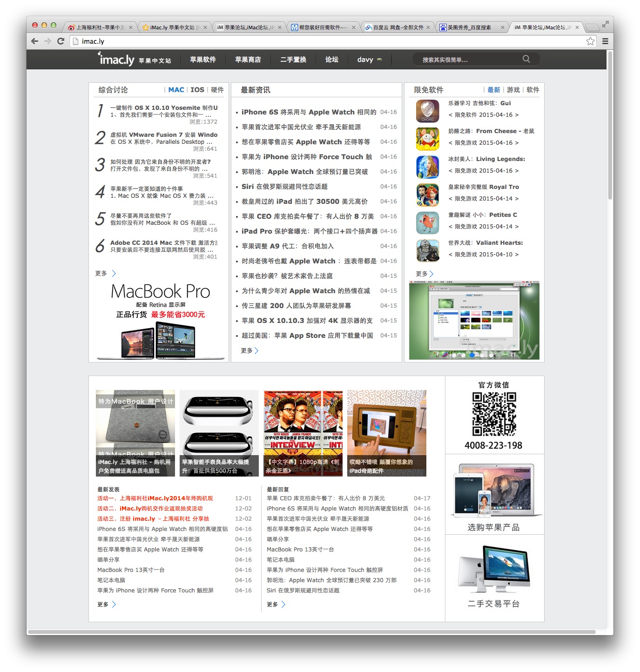Open the Apple Watch yield thumbnail
Screen dimensions: 640x672
point(219,433)
